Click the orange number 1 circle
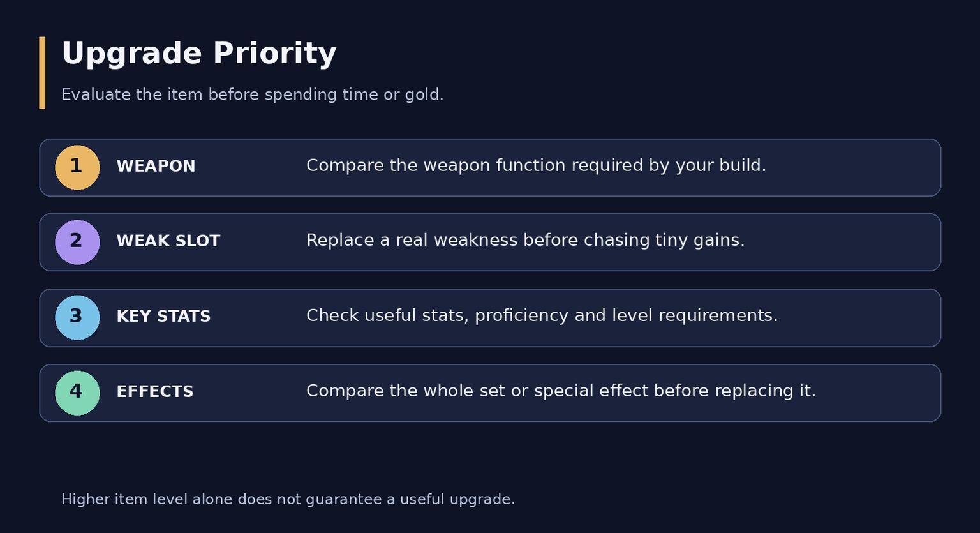This screenshot has height=533, width=980. (77, 167)
